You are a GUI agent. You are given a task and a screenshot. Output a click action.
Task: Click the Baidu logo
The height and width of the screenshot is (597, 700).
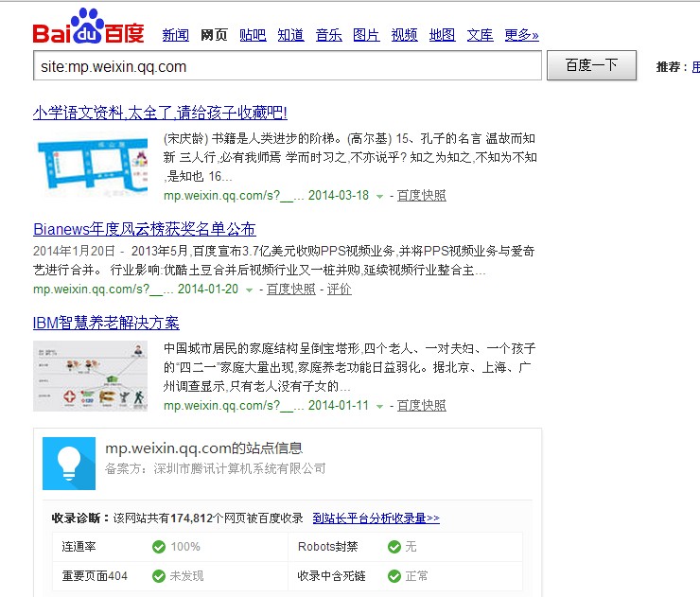pyautogui.click(x=88, y=26)
